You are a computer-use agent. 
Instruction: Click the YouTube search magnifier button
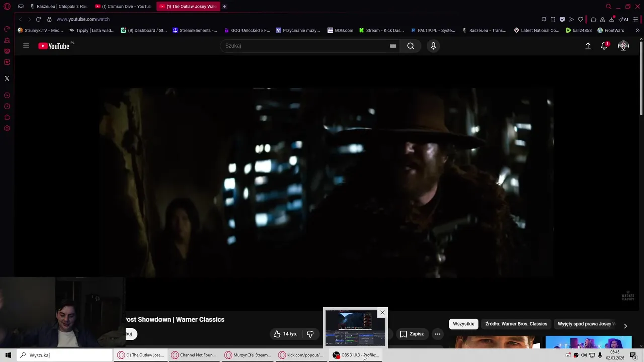tap(411, 46)
